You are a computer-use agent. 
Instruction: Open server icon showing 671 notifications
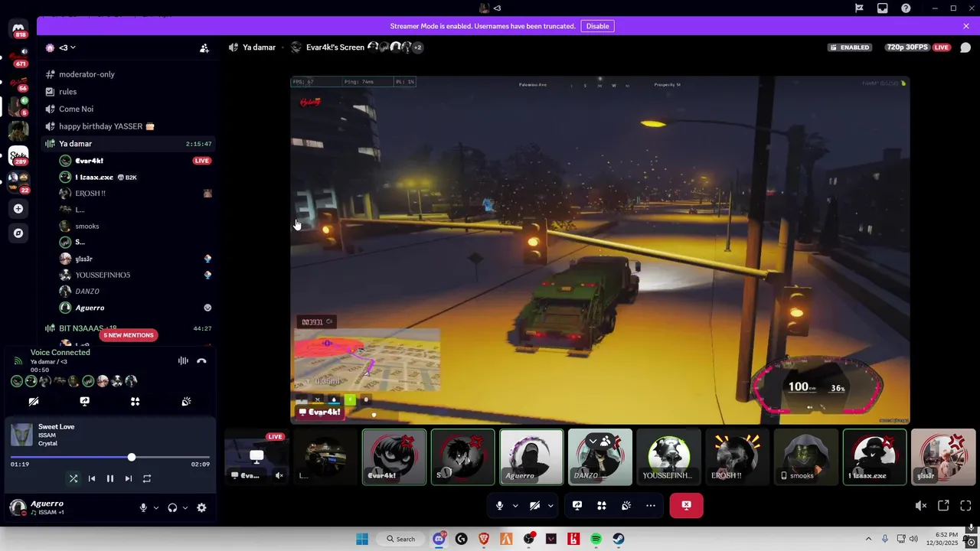click(18, 56)
